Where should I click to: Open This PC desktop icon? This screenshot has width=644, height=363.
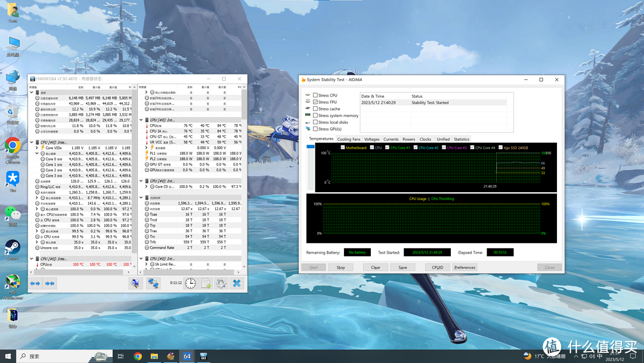[13, 47]
